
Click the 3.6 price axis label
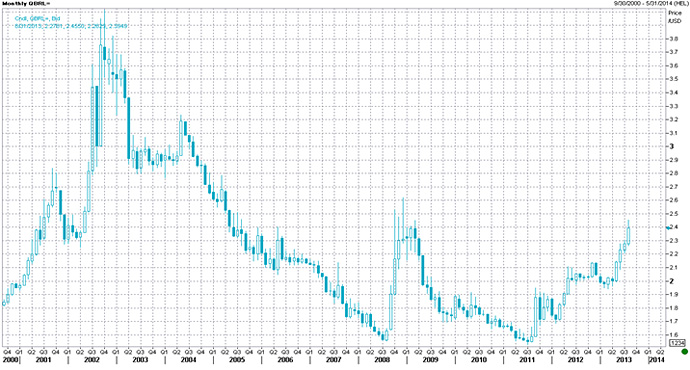pos(673,66)
